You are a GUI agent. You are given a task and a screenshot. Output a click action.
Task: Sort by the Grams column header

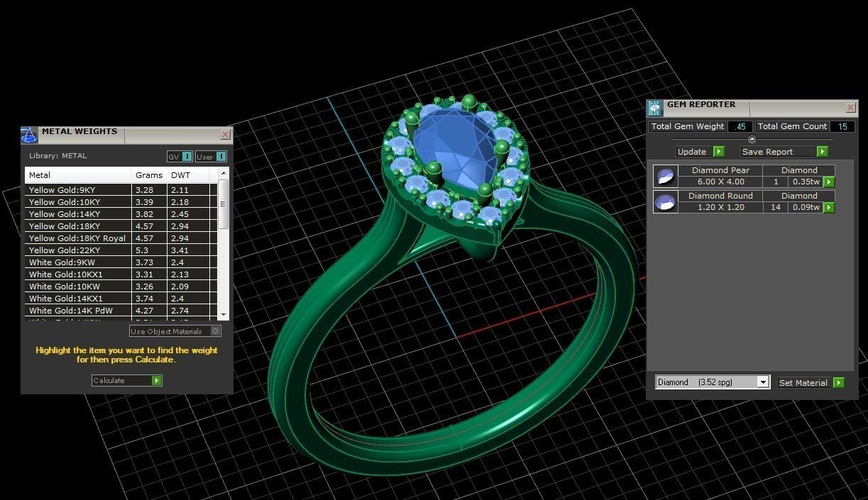pos(149,175)
